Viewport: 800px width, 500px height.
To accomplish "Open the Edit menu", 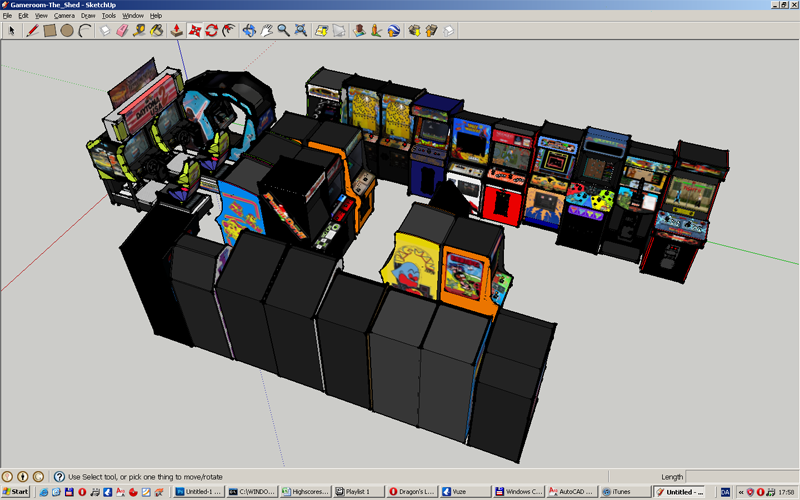I will (x=23, y=16).
